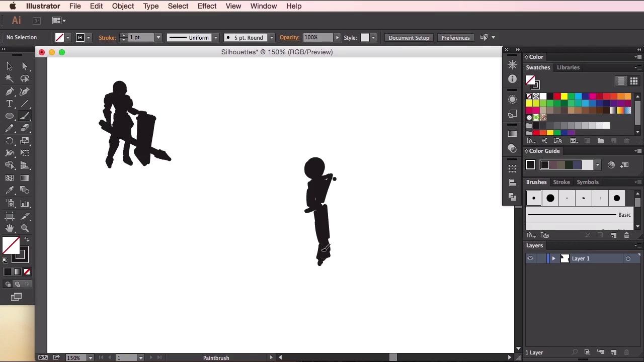The width and height of the screenshot is (644, 362).
Task: Choose the Magic Wand tool
Action: click(x=10, y=78)
